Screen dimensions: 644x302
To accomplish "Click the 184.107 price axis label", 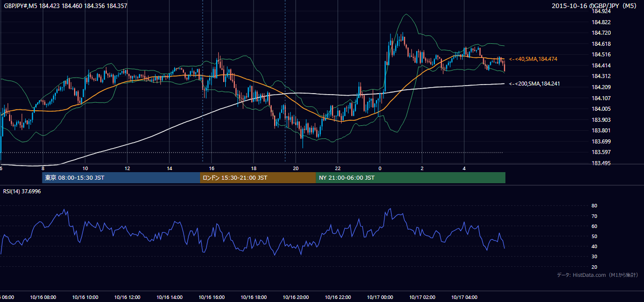I will coord(601,98).
